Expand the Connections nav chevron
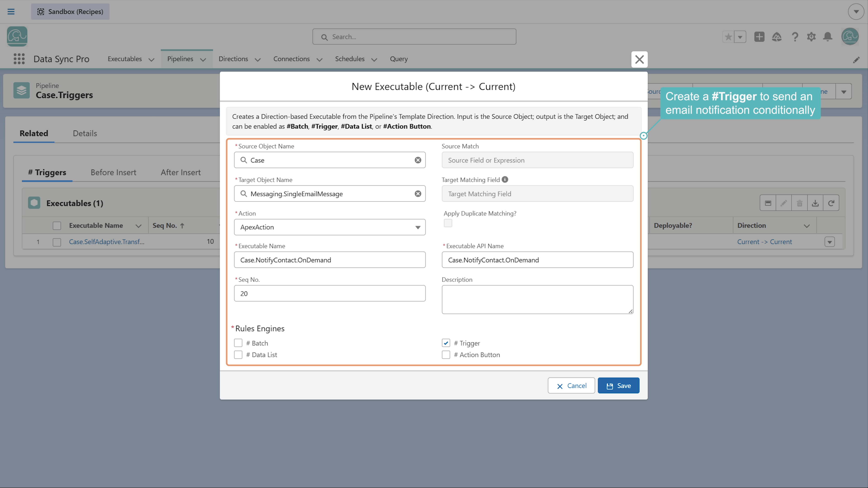The width and height of the screenshot is (868, 488). tap(319, 60)
